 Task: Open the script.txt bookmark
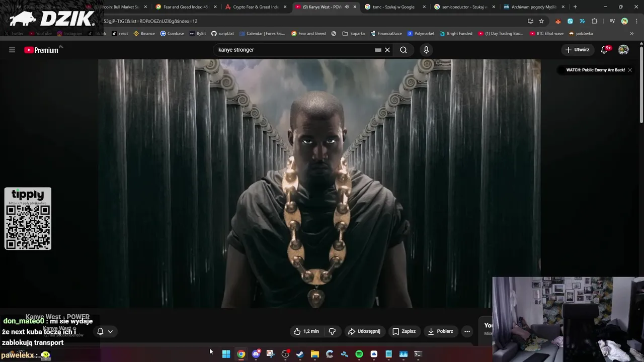[x=222, y=34]
